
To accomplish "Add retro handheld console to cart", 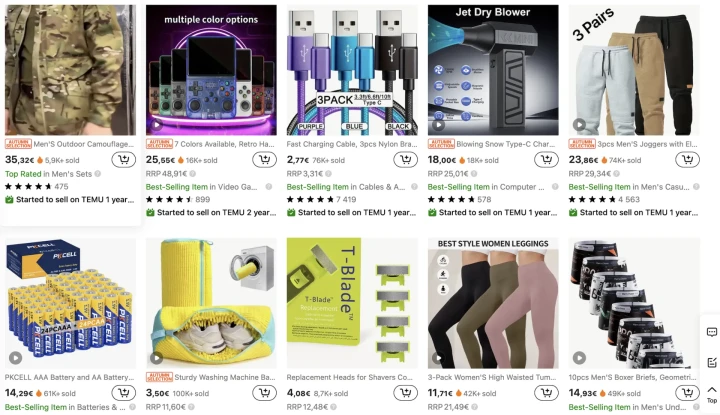I will [264, 160].
